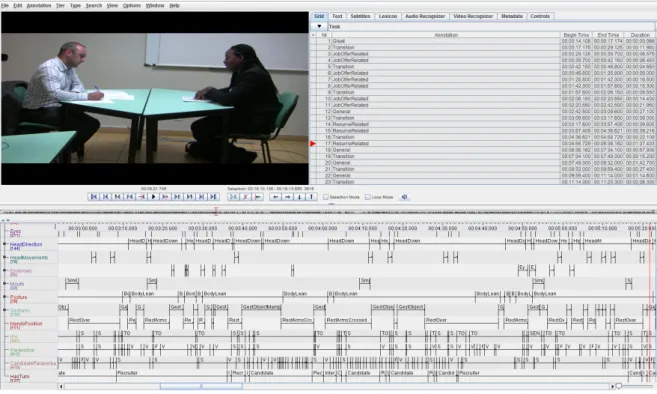The image size is (657, 394).
Task: Open the Tier menu
Action: (60, 5)
